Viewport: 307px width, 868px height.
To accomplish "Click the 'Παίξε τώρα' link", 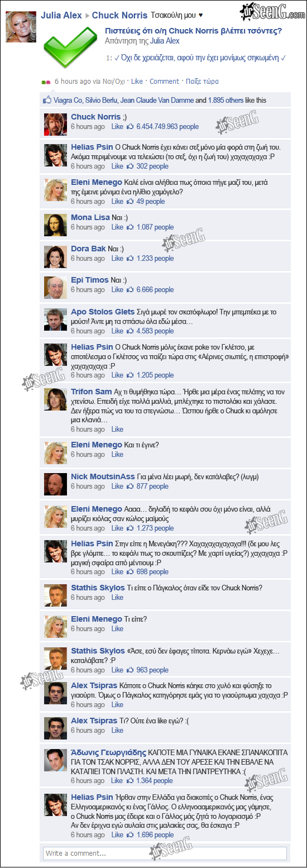I will tap(202, 82).
